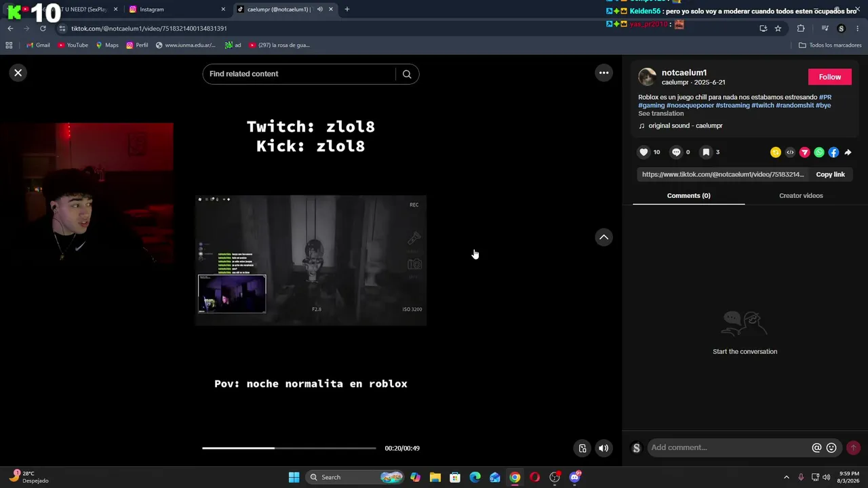Bookmark this page with the star icon
Image resolution: width=868 pixels, height=488 pixels.
point(778,28)
